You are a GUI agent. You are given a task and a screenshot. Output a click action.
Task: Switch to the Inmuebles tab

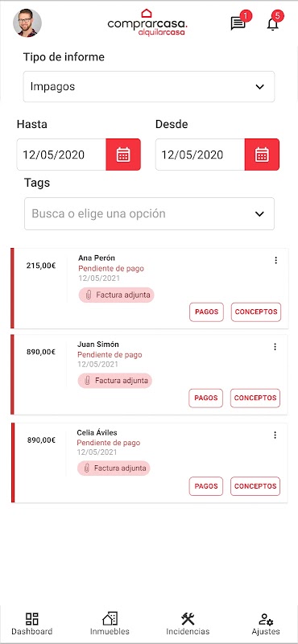coord(110,624)
